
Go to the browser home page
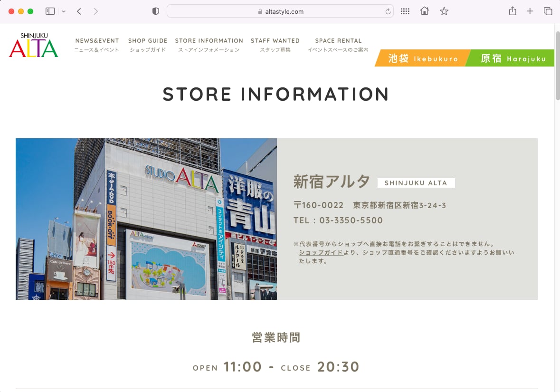coord(424,11)
